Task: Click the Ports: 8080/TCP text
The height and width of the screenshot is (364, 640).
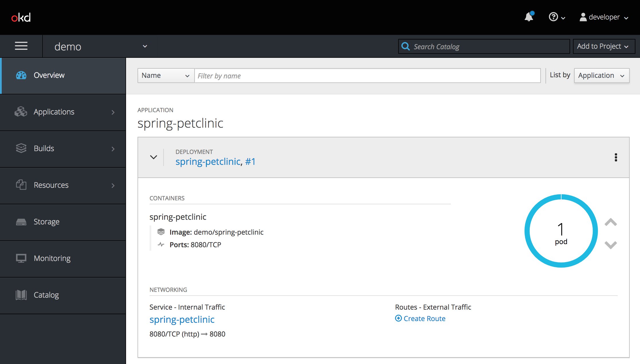Action: click(x=195, y=245)
